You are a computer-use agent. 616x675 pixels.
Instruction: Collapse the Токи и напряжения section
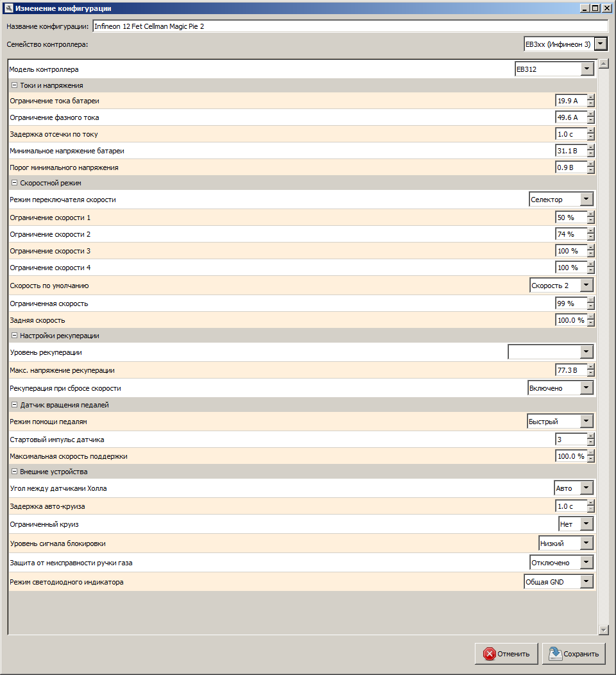14,85
